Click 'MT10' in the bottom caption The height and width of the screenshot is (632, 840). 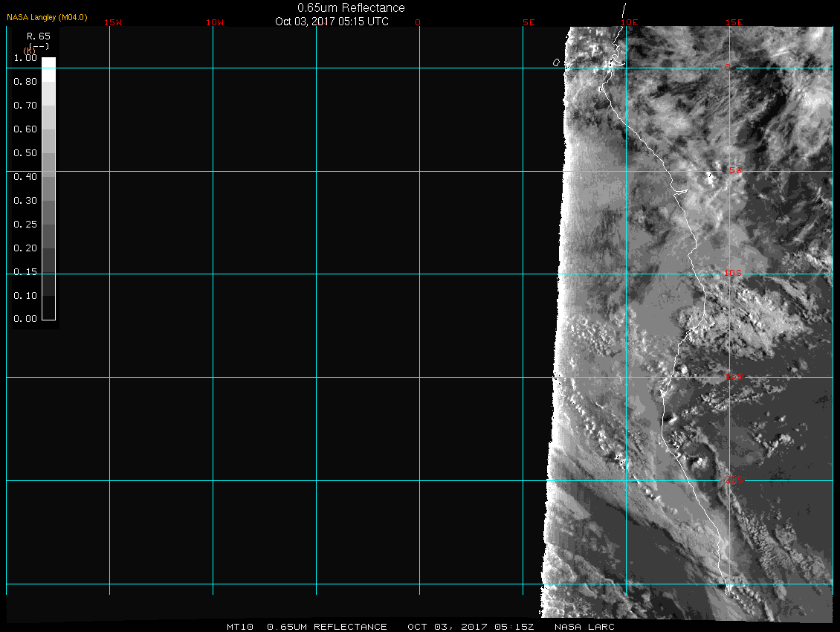click(239, 627)
